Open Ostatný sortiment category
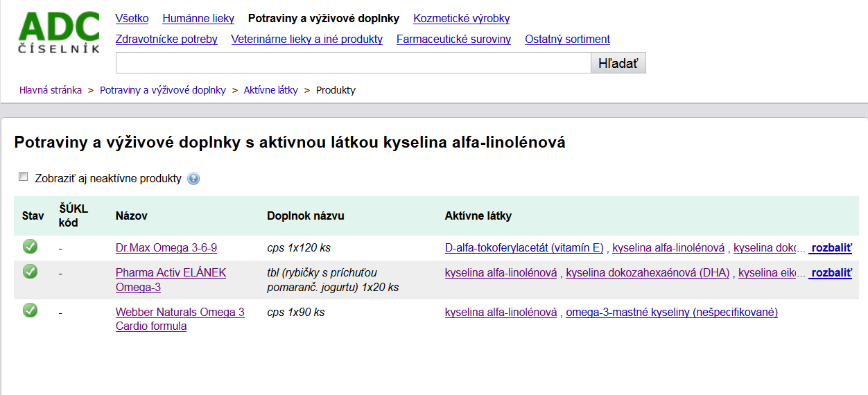 [568, 39]
